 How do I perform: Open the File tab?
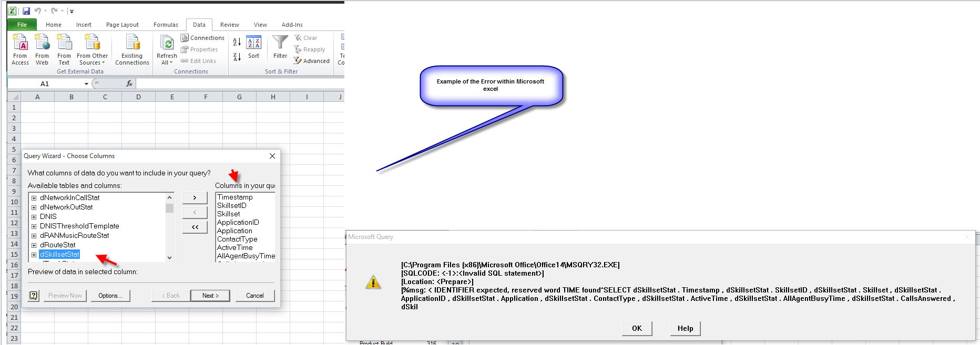coord(22,25)
